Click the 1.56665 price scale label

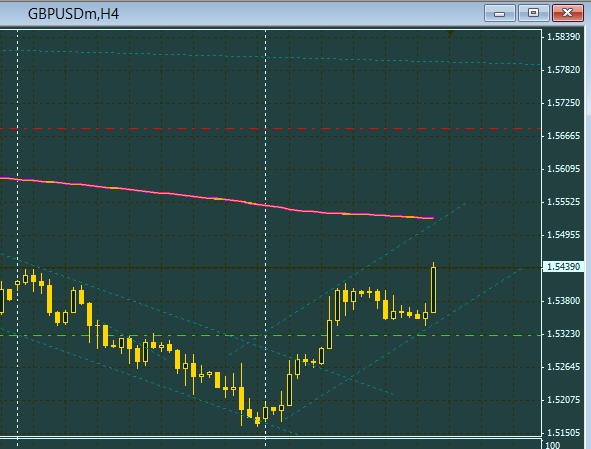563,136
